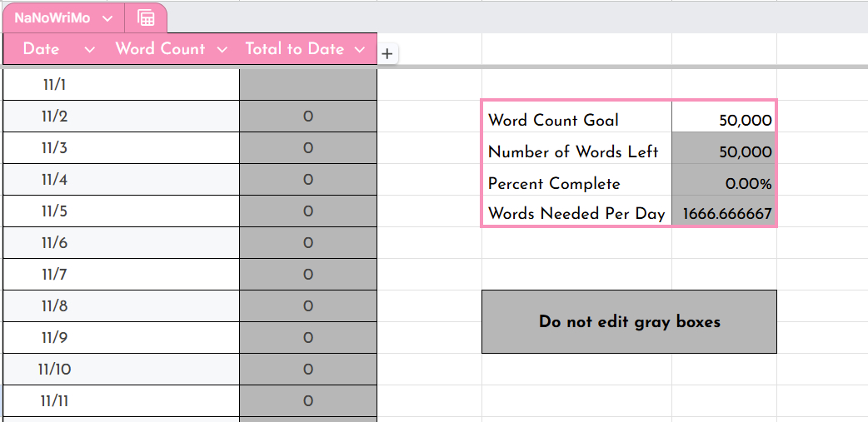Open the Total to Date column dropdown arrow

360,50
